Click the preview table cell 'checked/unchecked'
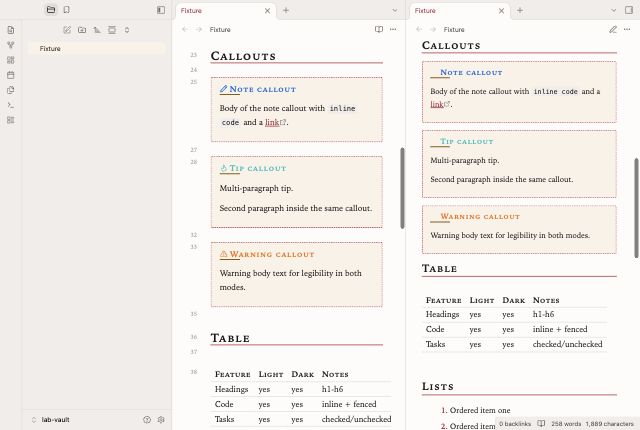 click(567, 344)
